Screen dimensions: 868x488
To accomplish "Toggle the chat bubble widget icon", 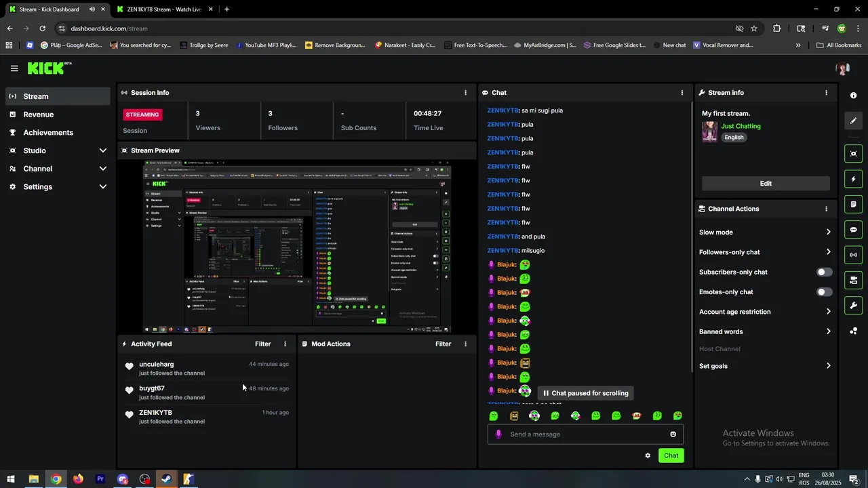I will pos(854,230).
